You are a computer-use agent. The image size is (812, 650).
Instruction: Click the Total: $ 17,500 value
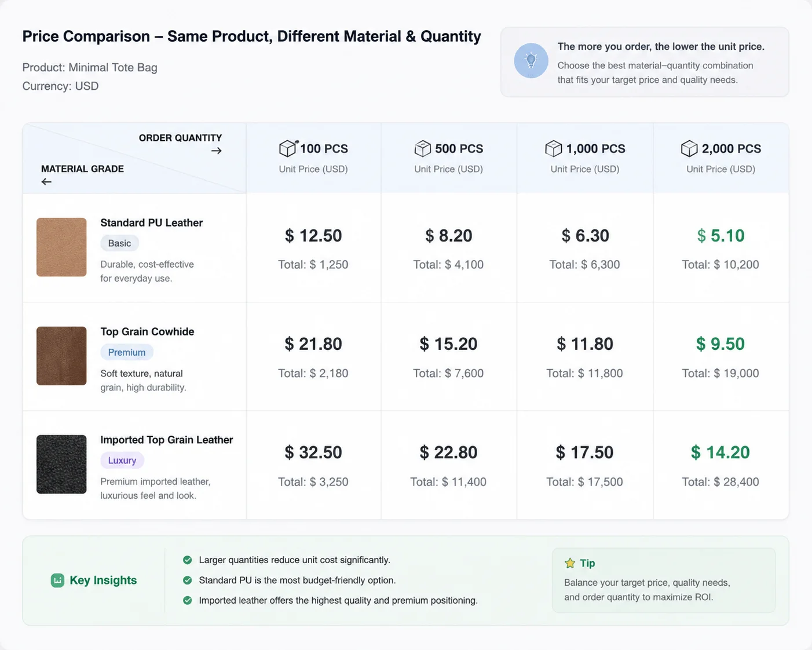(x=585, y=482)
